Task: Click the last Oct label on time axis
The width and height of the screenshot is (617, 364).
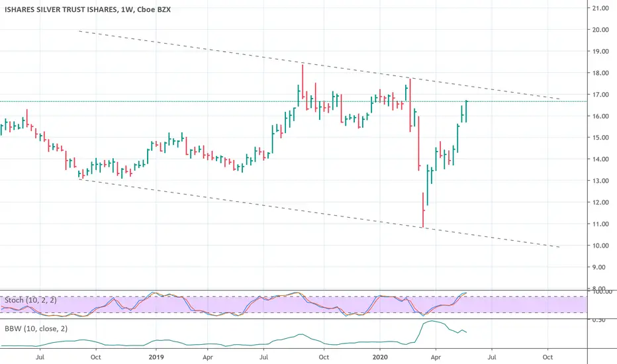Action: 547,357
